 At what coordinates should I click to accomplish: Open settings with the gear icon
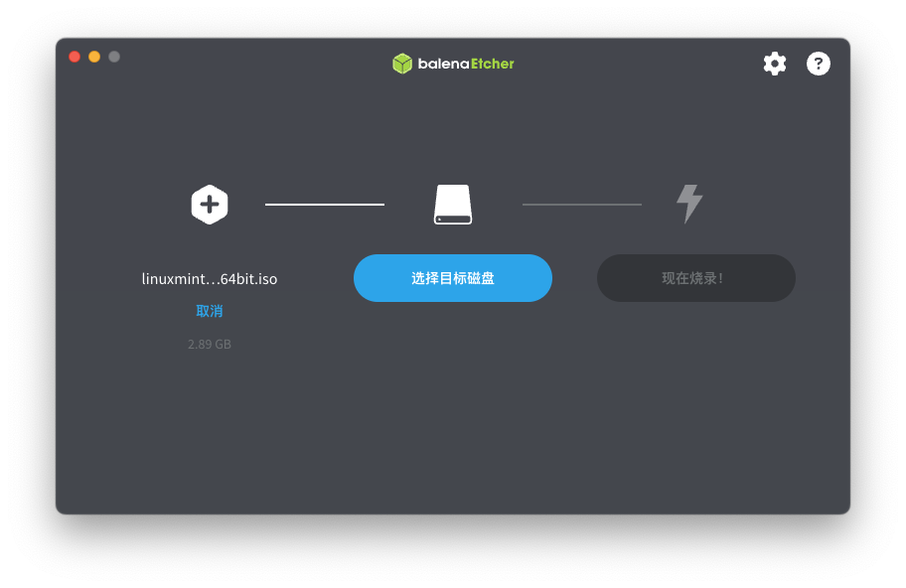pos(774,64)
